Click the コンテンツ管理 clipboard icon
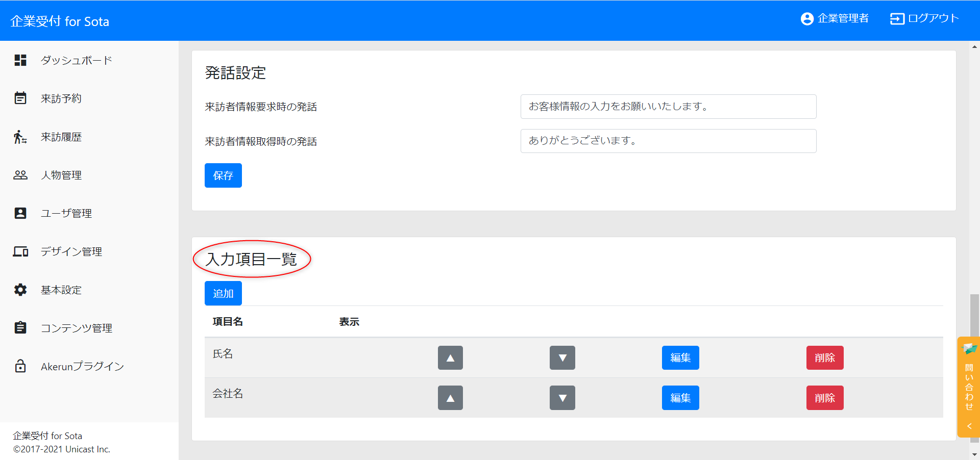Screen dimensions: 980x460 (x=20, y=327)
